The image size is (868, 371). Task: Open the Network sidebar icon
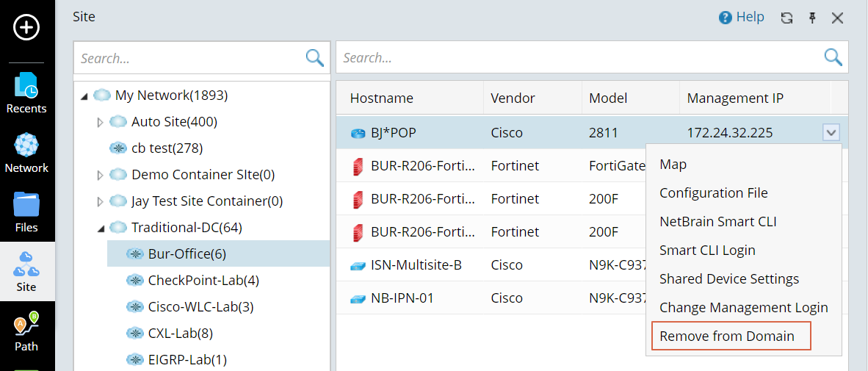coord(26,153)
